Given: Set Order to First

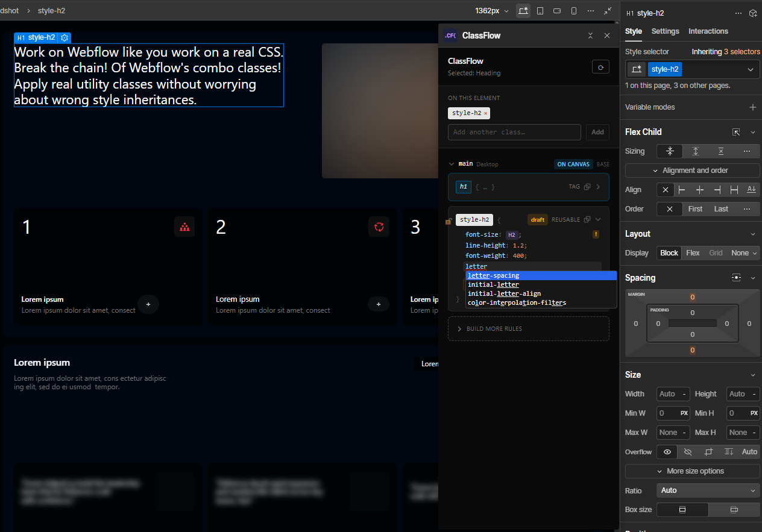Looking at the screenshot, I should [x=695, y=209].
